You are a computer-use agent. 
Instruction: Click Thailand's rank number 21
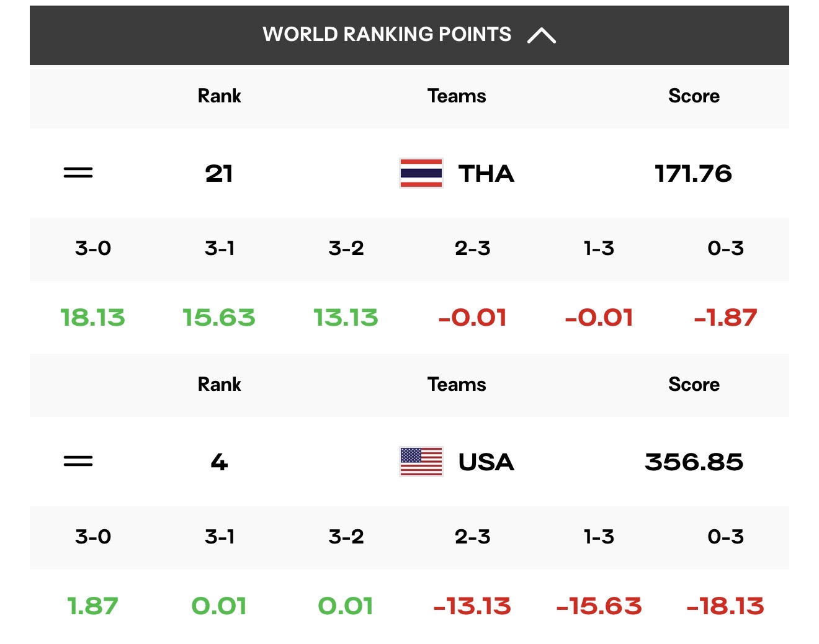click(x=219, y=174)
